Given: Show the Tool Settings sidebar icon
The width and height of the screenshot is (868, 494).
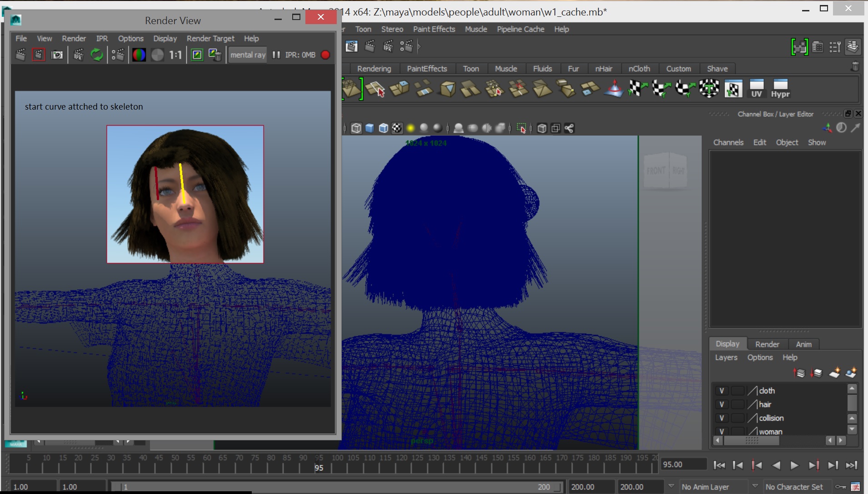Looking at the screenshot, I should 835,47.
